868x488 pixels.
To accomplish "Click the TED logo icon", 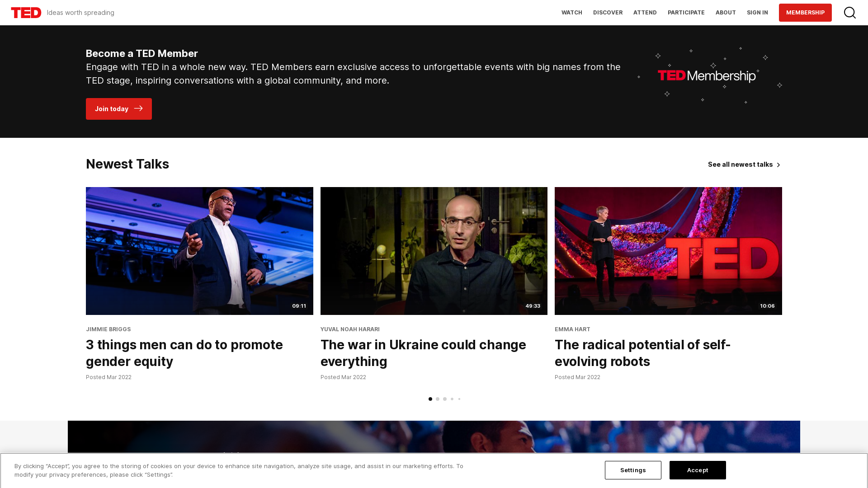I will point(26,13).
